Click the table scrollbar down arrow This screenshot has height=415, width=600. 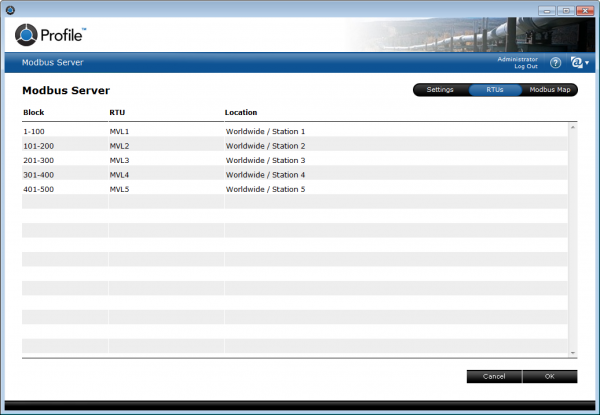573,353
